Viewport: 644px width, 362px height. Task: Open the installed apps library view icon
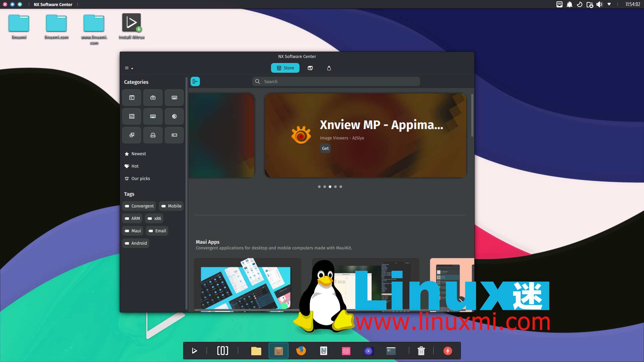pos(310,68)
